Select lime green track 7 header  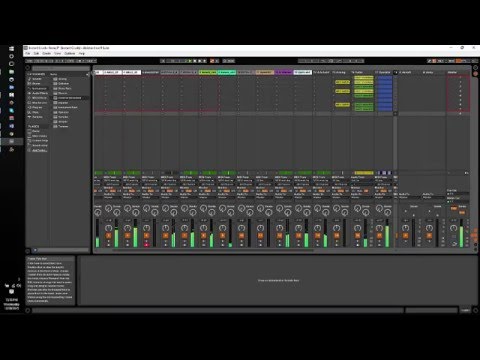[208, 72]
